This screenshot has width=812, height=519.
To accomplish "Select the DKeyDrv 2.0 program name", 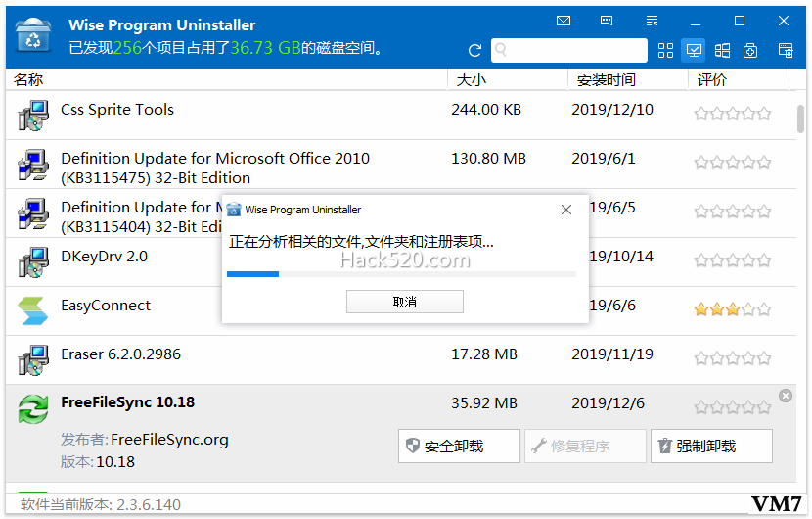I will (x=104, y=257).
